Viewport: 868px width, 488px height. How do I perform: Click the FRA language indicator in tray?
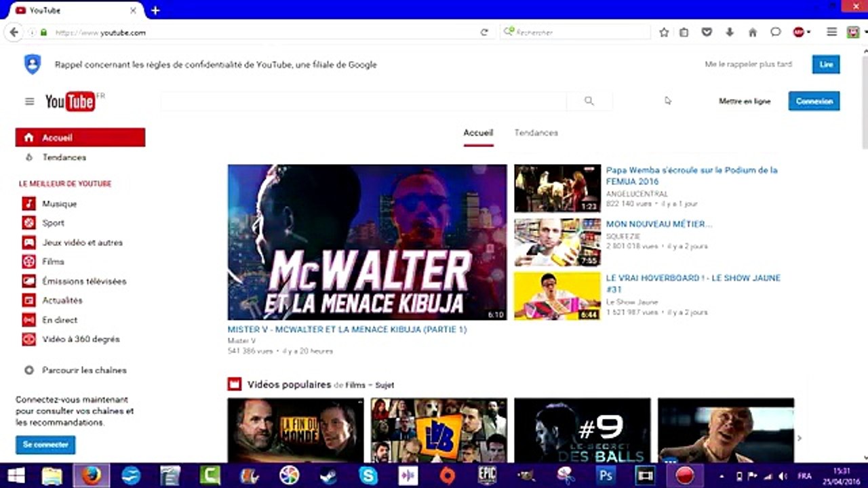[x=804, y=476]
